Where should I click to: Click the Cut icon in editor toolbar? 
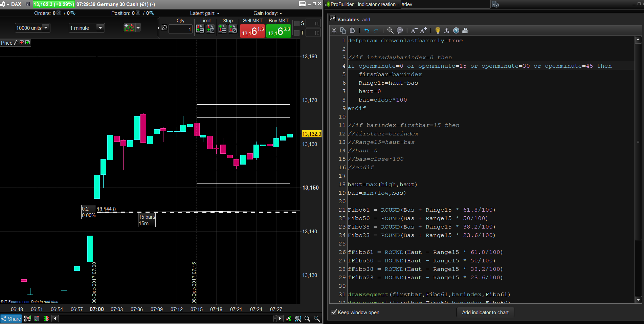[334, 30]
